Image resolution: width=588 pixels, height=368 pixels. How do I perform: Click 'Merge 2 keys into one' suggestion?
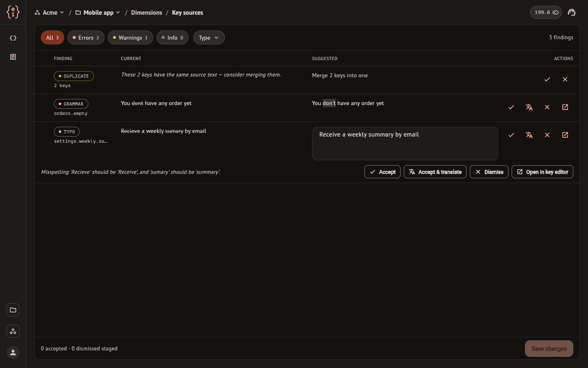click(x=340, y=76)
